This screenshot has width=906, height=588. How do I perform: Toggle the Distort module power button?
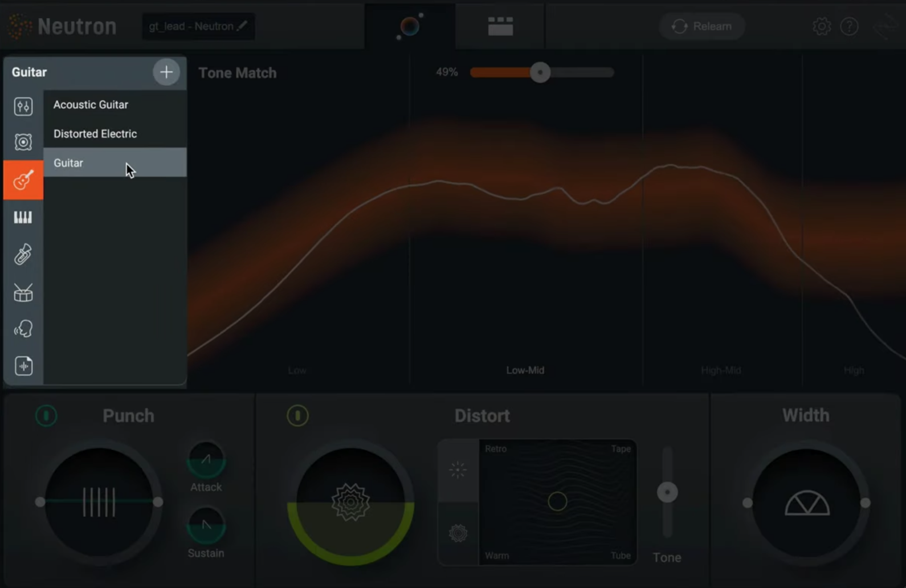tap(297, 415)
